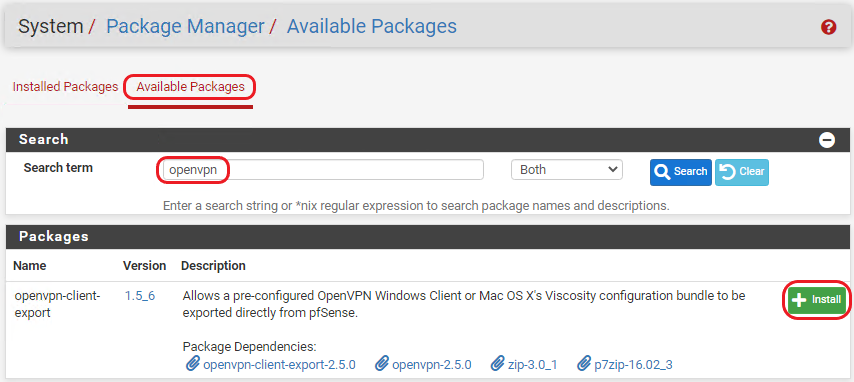Collapse the Search panel with minus icon
Image resolution: width=854 pixels, height=382 pixels.
tap(826, 140)
